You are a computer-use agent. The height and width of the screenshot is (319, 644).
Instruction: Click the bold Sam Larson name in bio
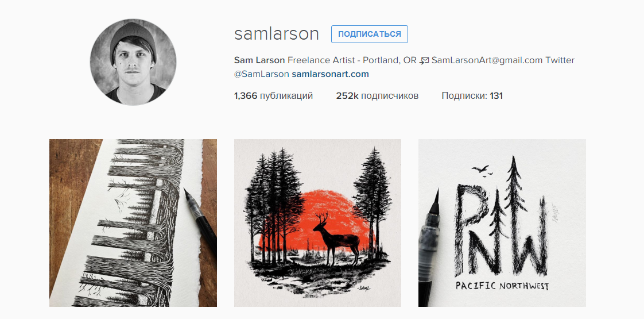[x=259, y=60]
